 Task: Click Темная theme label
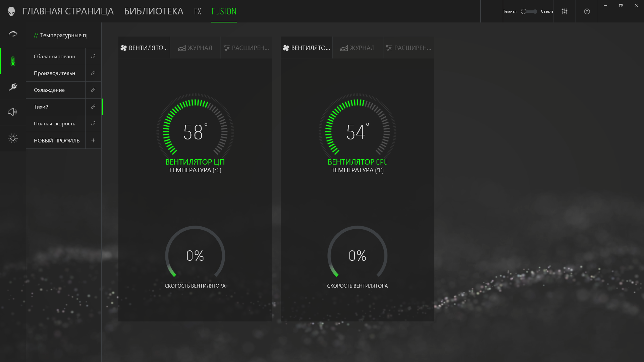pyautogui.click(x=509, y=11)
